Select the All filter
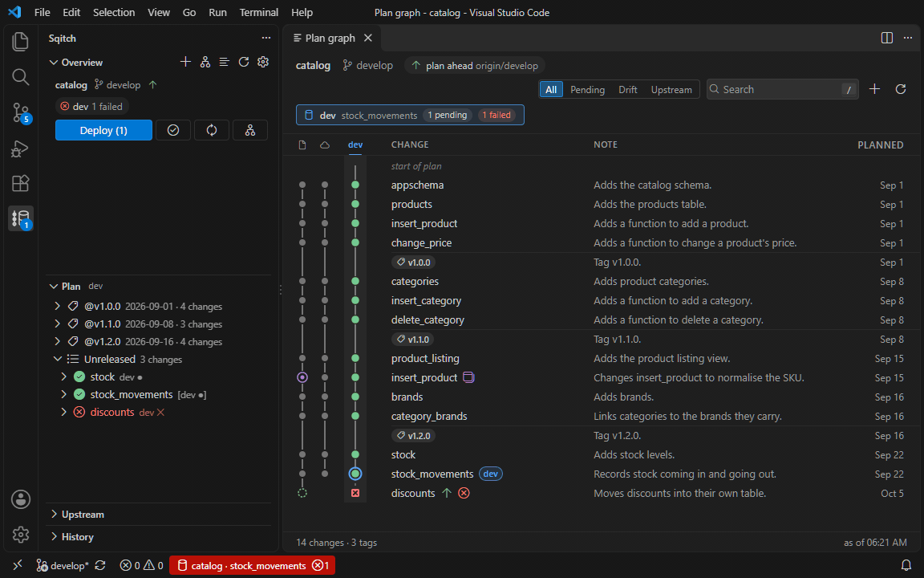Viewport: 924px width, 578px height. pyautogui.click(x=551, y=90)
